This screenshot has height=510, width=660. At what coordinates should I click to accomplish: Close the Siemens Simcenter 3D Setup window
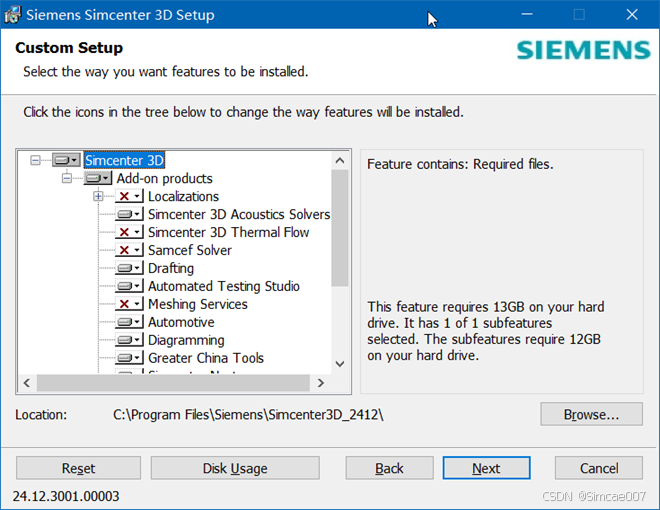click(x=632, y=15)
